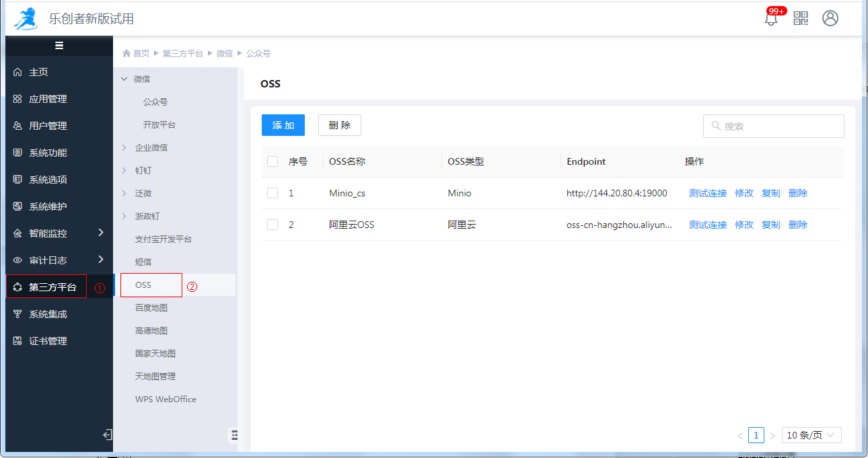Click the sidebar collapse arrow icon
868x458 pixels.
(107, 435)
